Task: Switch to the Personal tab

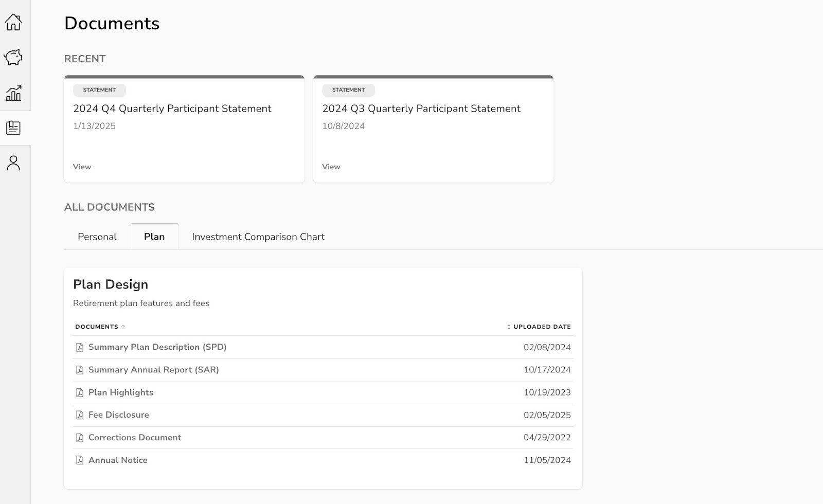Action: (97, 237)
